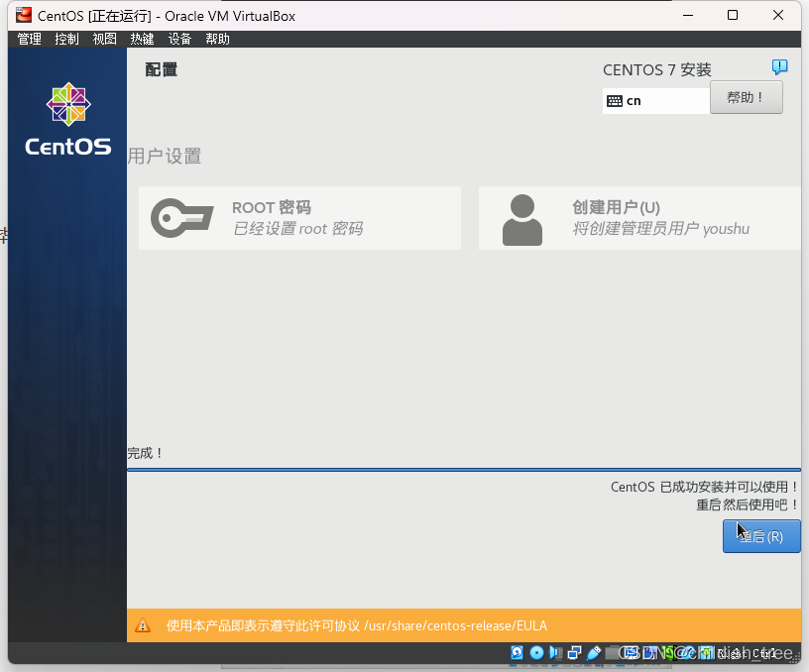Open the 控制 menu

(x=67, y=40)
